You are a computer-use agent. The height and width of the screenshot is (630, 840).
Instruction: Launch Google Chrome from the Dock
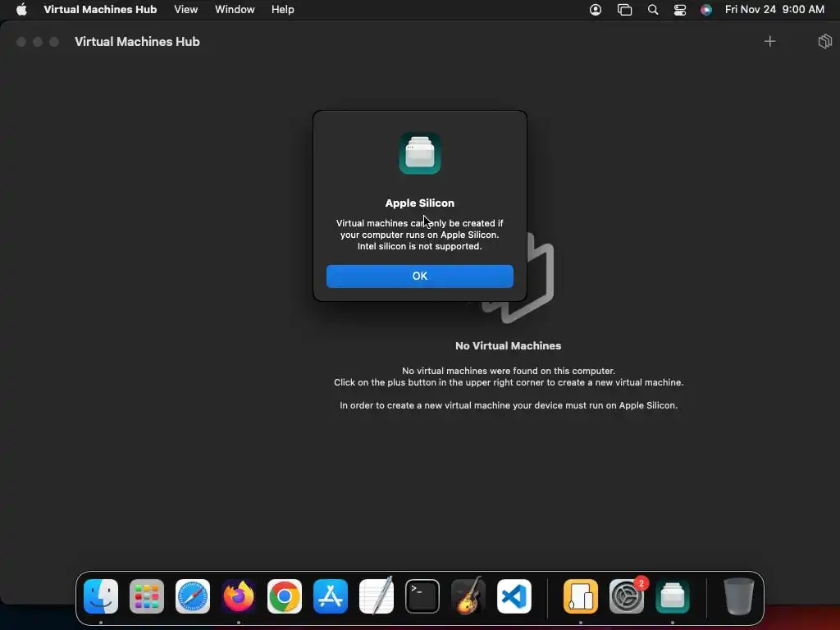(285, 596)
